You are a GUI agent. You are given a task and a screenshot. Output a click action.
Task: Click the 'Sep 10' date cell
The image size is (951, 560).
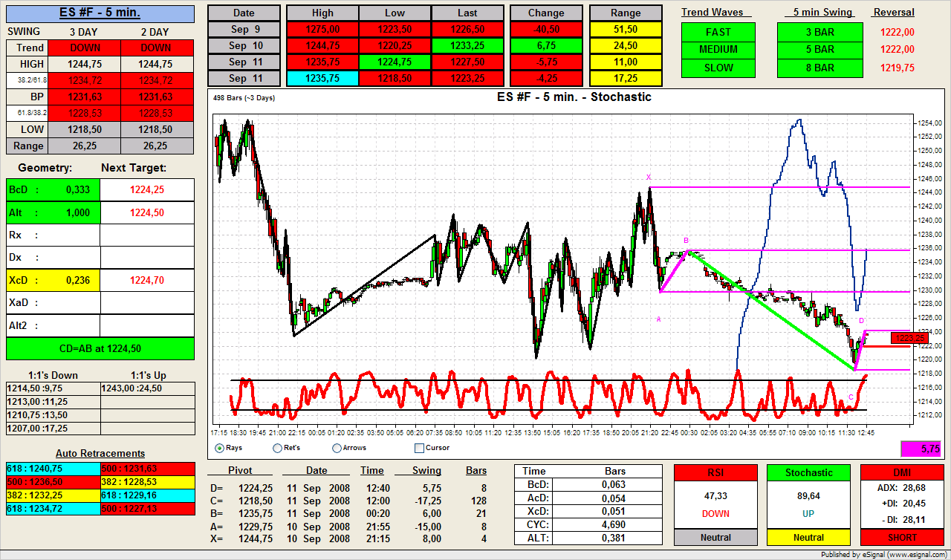[x=244, y=46]
